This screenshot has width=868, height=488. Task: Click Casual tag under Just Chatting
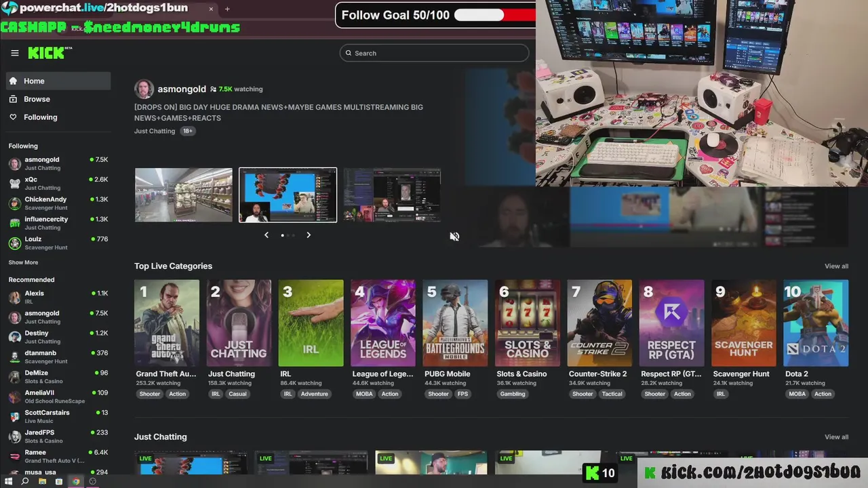click(x=237, y=394)
